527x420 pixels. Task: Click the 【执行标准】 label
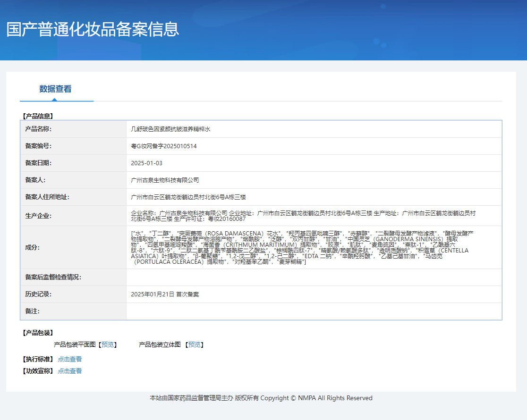pos(38,359)
